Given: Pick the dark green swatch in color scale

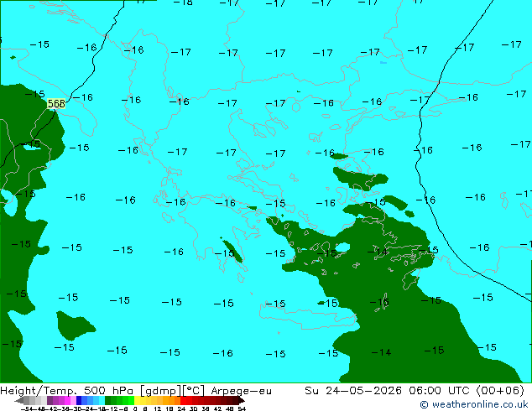Looking at the screenshot, I should point(107,400).
